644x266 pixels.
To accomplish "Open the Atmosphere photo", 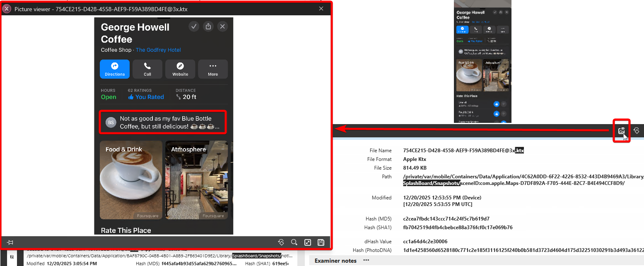I will [x=197, y=180].
